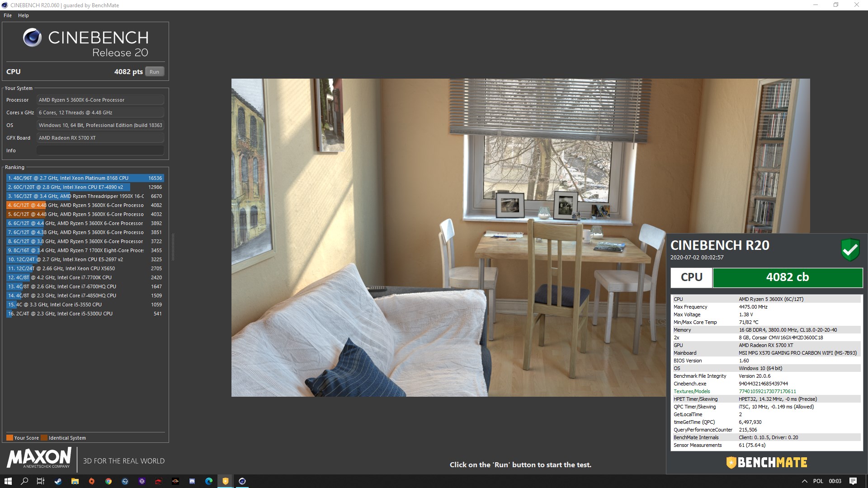868x488 pixels.
Task: Select ranking row 12 Core i7-7700K
Action: coord(85,277)
